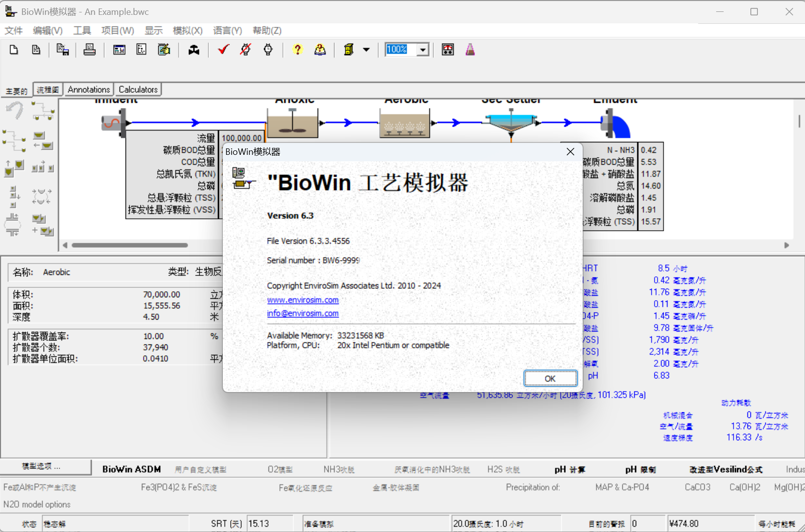Viewport: 805px width, 532px height.
Task: Click the open document toolbar icon
Action: click(36, 50)
